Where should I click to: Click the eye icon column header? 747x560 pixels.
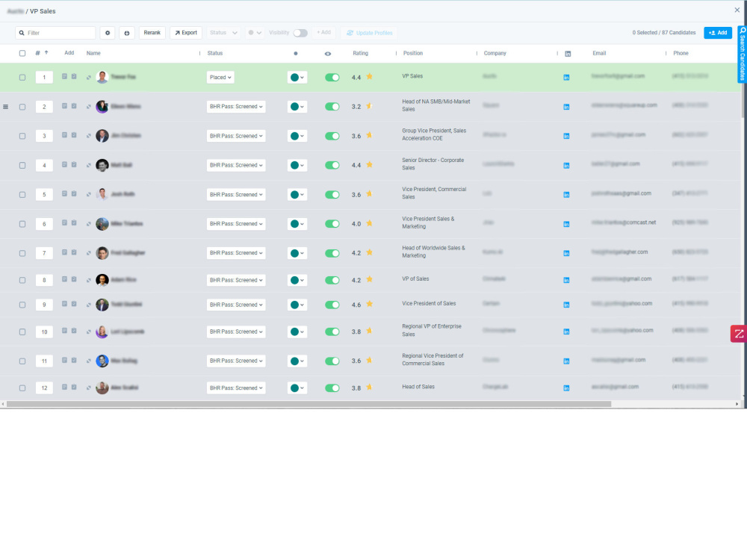[328, 54]
